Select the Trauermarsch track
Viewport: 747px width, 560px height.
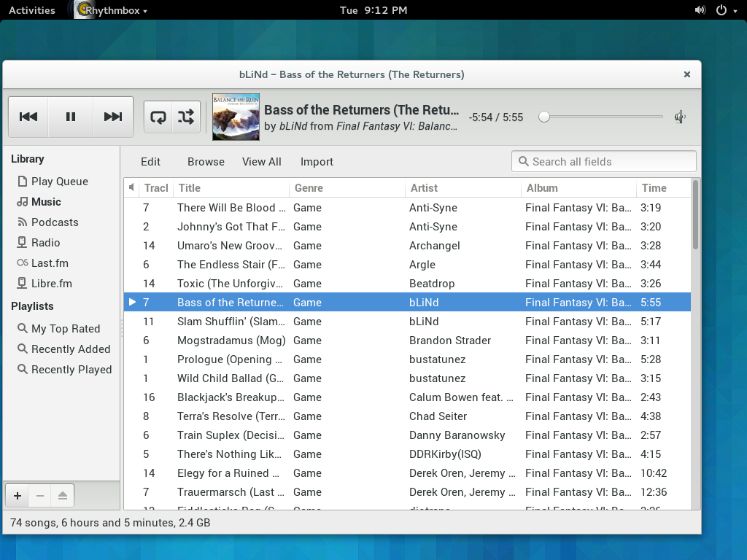click(407, 492)
